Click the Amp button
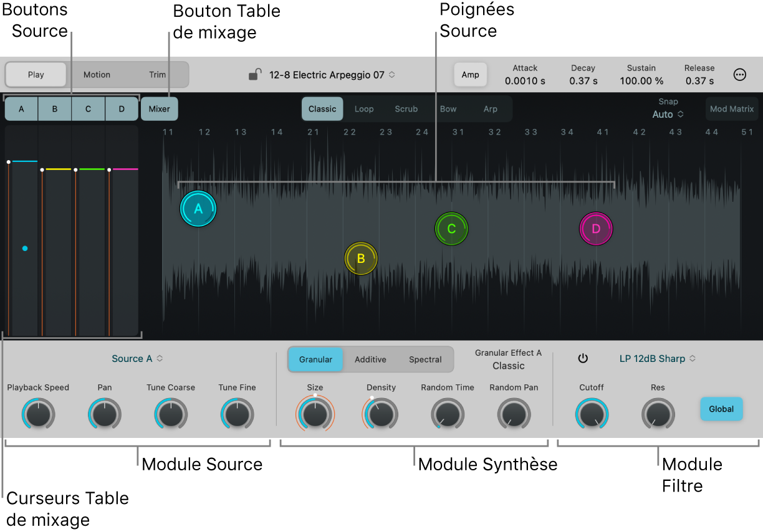Image resolution: width=763 pixels, height=532 pixels. pyautogui.click(x=470, y=75)
